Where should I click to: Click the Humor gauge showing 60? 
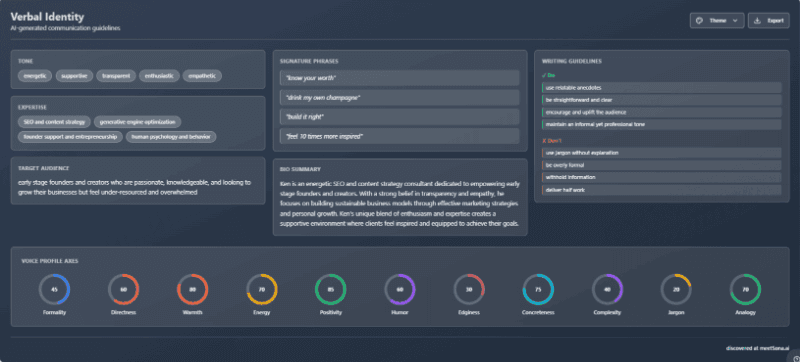click(x=400, y=289)
